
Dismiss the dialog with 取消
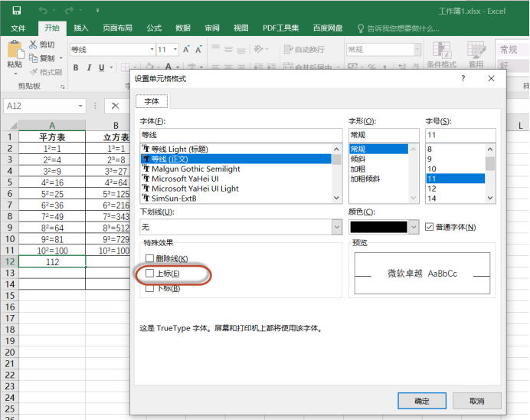[477, 401]
